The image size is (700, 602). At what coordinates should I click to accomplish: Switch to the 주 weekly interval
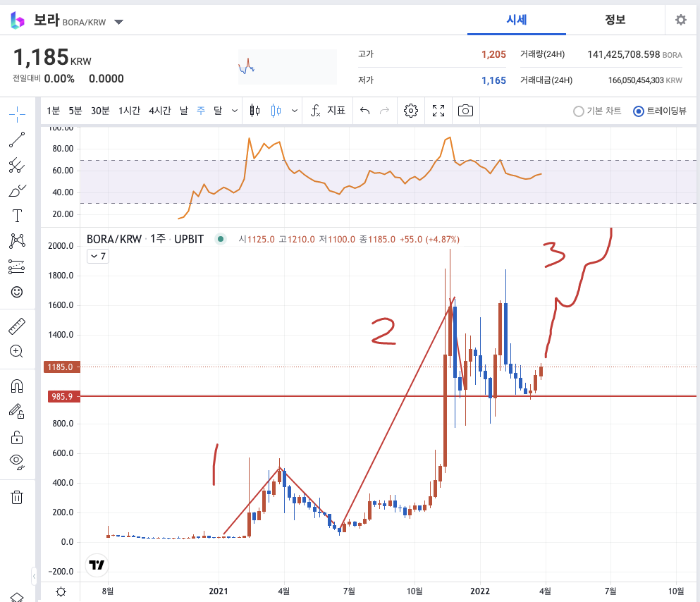[x=201, y=111]
